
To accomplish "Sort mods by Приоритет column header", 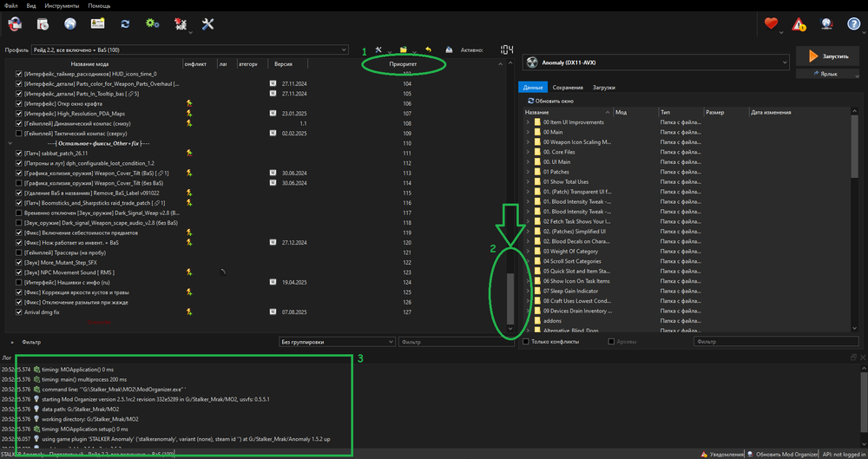I will (403, 64).
